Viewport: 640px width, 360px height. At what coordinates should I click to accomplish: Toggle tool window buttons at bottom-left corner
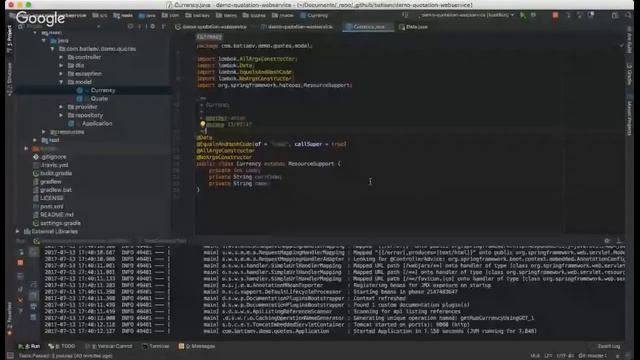(x=10, y=356)
